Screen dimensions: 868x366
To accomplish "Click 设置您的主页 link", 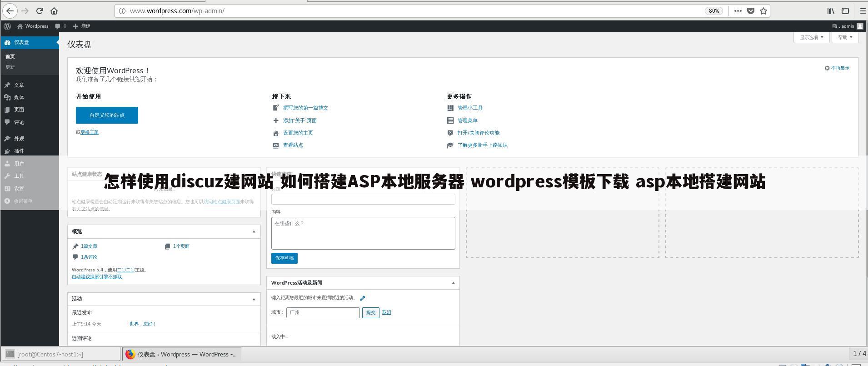I will point(298,133).
